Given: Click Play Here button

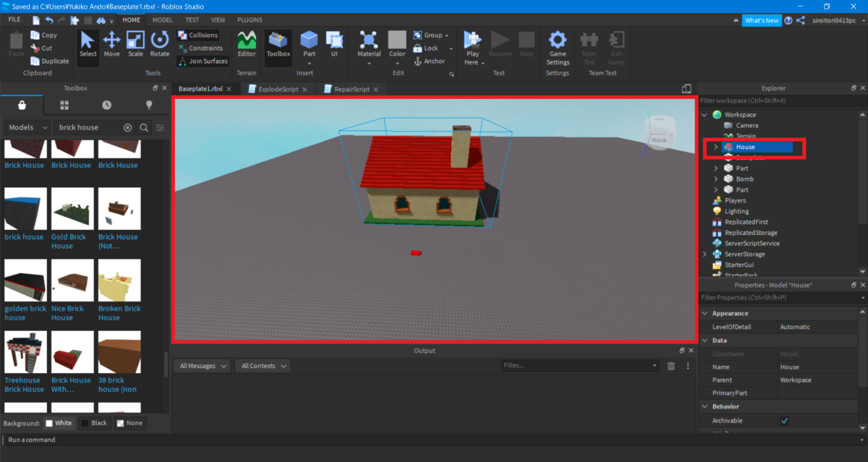Looking at the screenshot, I should [x=472, y=48].
